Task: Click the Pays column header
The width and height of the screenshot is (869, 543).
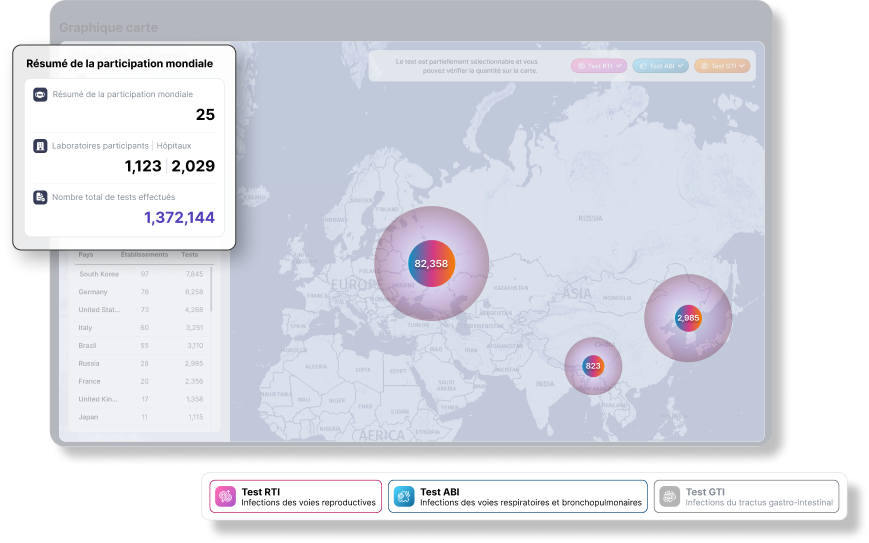Action: pos(86,255)
